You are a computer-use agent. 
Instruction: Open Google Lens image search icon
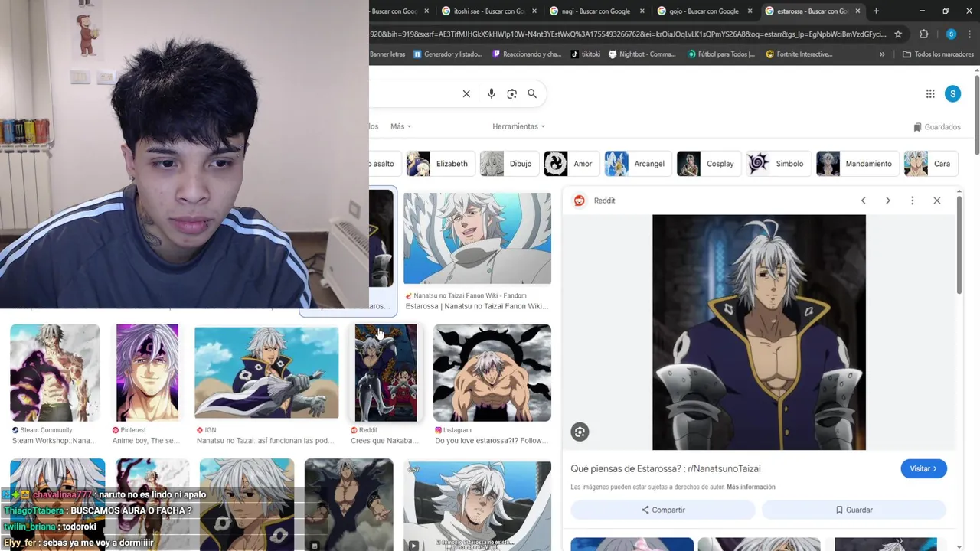tap(511, 93)
